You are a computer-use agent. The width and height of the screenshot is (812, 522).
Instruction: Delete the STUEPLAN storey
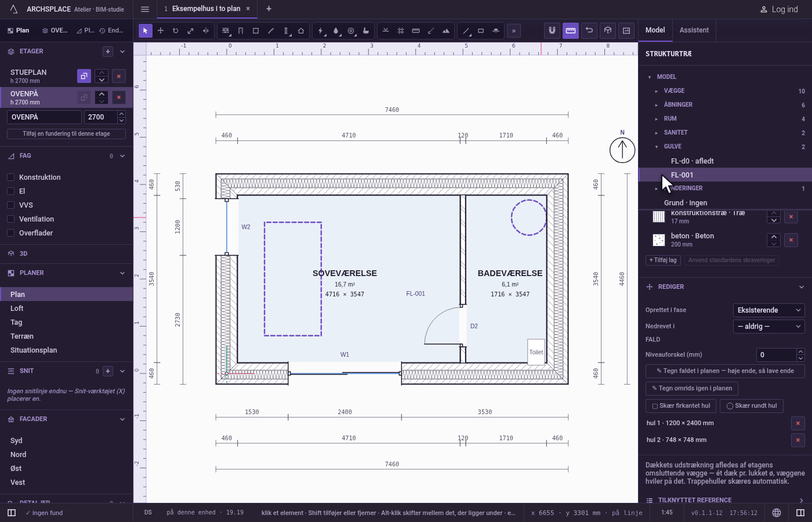click(119, 76)
